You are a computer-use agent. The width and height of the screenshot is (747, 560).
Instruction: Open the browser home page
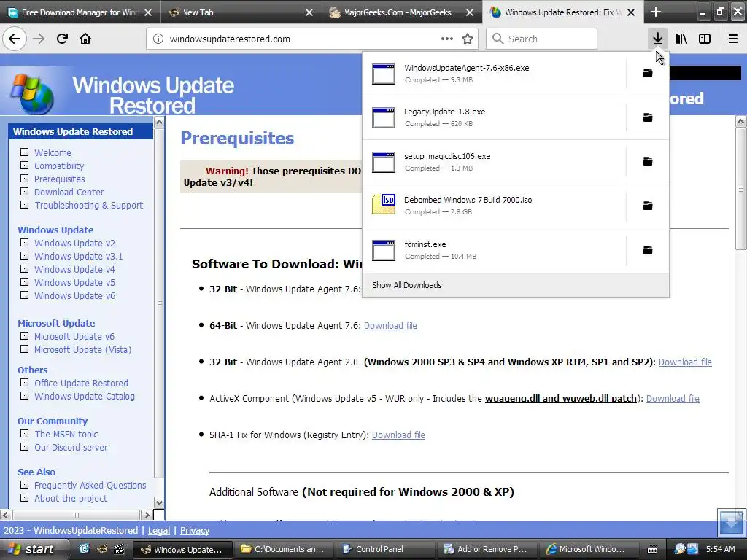(85, 39)
